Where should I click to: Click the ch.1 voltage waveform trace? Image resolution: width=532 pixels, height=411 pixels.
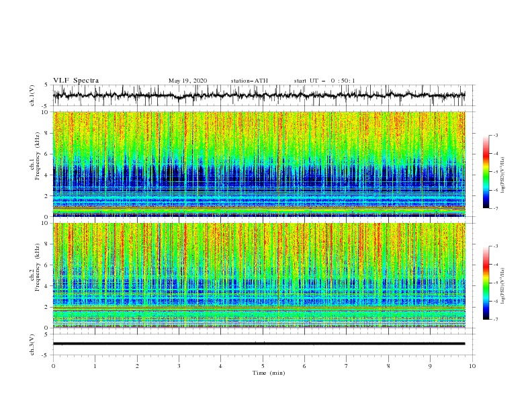pyautogui.click(x=259, y=95)
